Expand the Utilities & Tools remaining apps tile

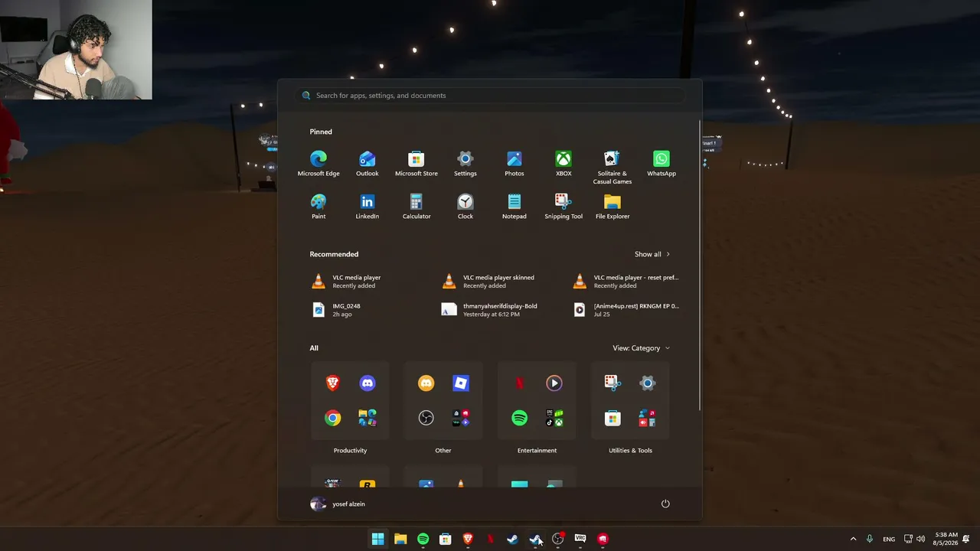tap(648, 418)
